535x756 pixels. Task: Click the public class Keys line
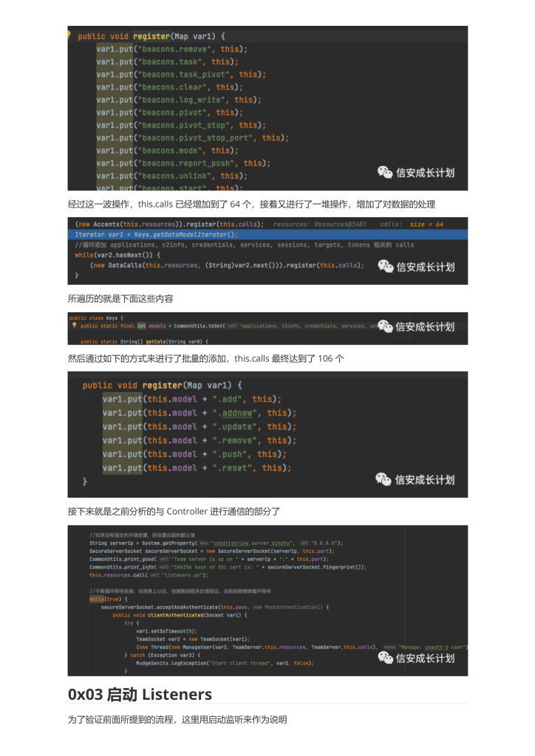pos(96,317)
